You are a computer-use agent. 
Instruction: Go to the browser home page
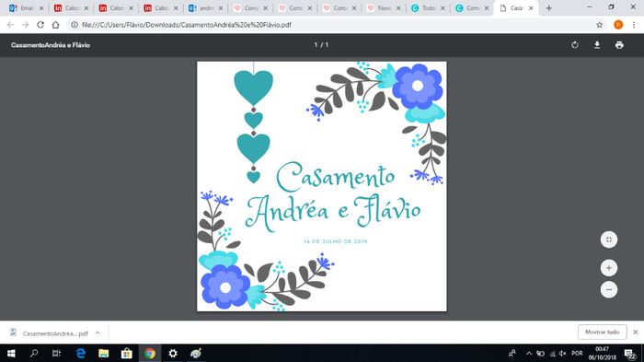pyautogui.click(x=55, y=25)
